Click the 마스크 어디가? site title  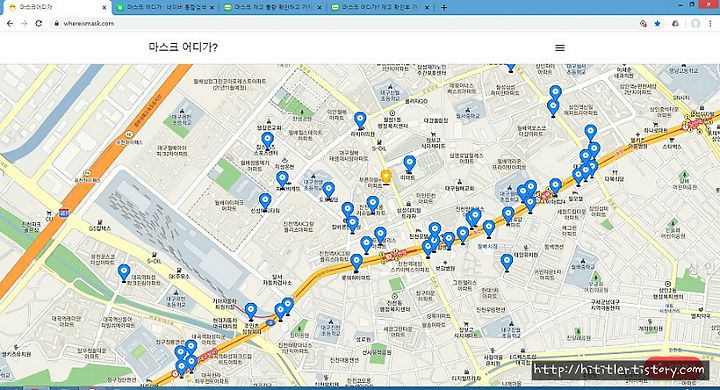pos(183,47)
